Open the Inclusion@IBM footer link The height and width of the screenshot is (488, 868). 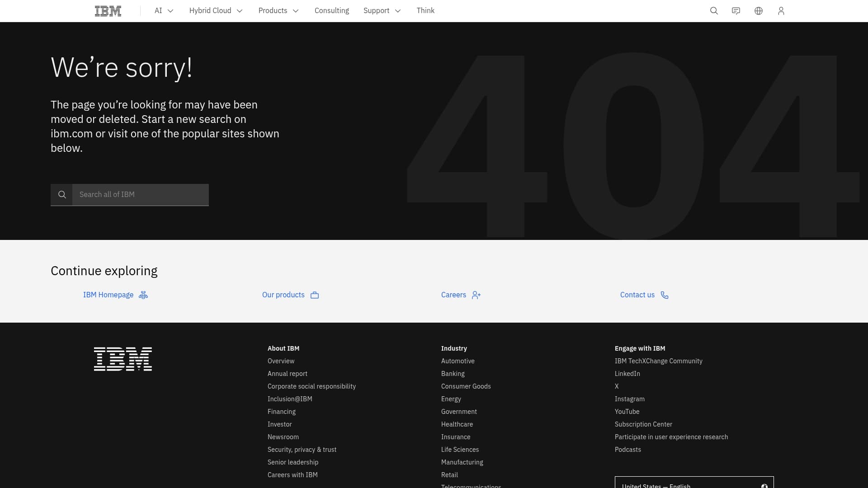coord(290,399)
